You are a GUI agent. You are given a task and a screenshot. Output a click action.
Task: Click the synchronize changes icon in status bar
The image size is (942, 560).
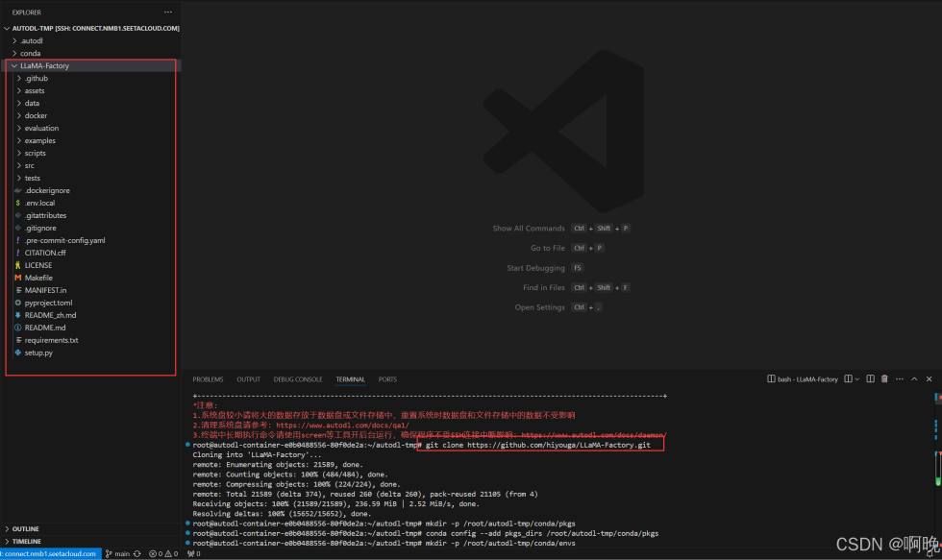point(137,554)
